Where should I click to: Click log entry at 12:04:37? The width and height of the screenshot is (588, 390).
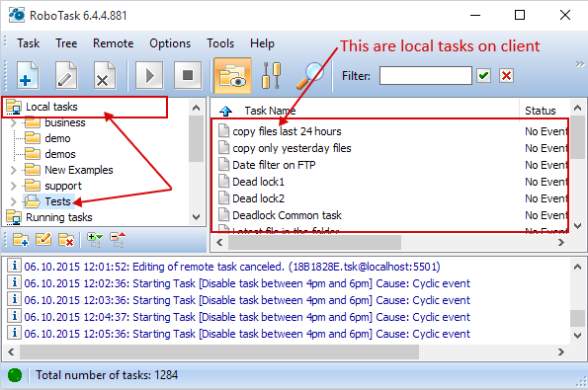tap(247, 317)
